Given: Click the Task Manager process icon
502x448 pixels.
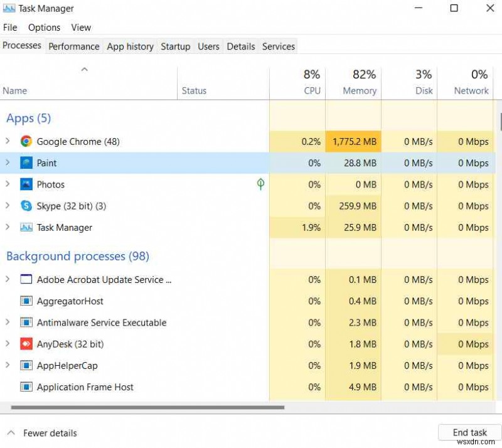Looking at the screenshot, I should coord(26,227).
